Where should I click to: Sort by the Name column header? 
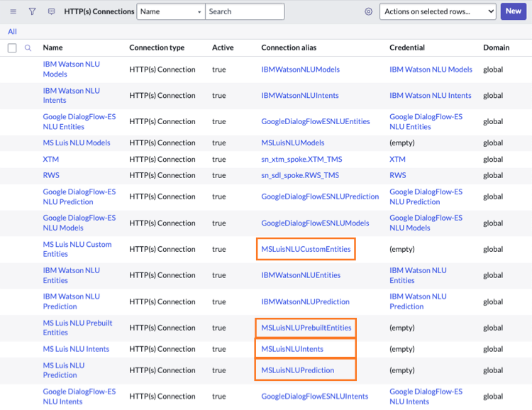[52, 48]
